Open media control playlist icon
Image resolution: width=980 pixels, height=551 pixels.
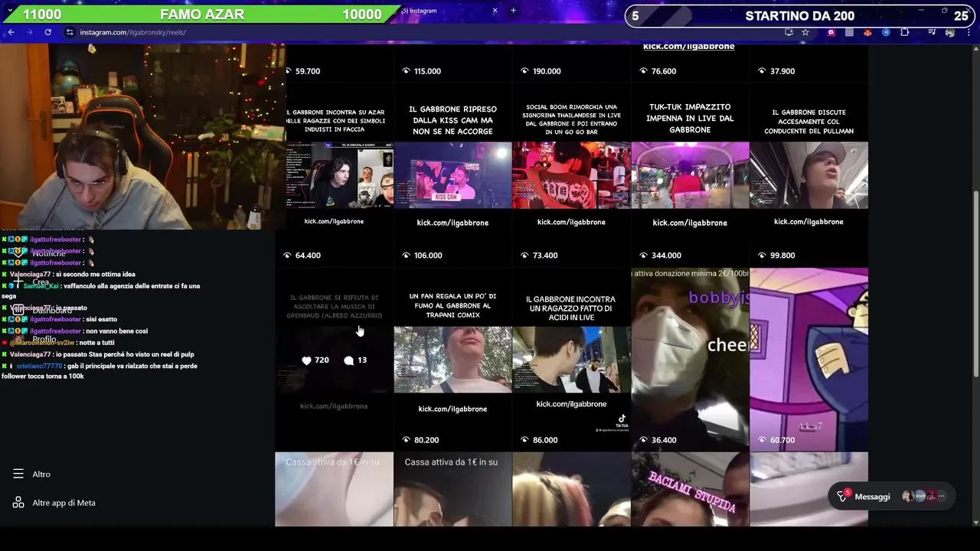[x=932, y=32]
